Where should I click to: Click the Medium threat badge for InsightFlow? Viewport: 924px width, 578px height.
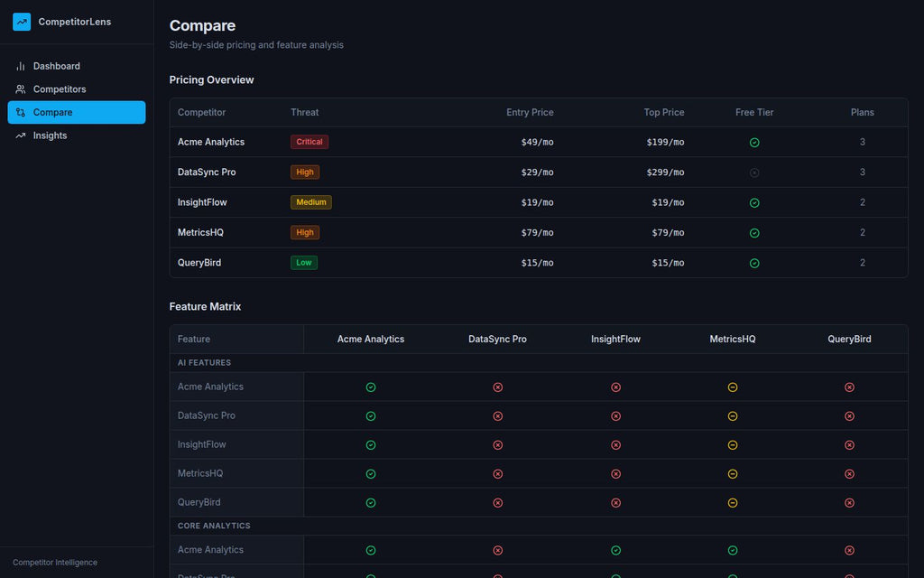310,202
